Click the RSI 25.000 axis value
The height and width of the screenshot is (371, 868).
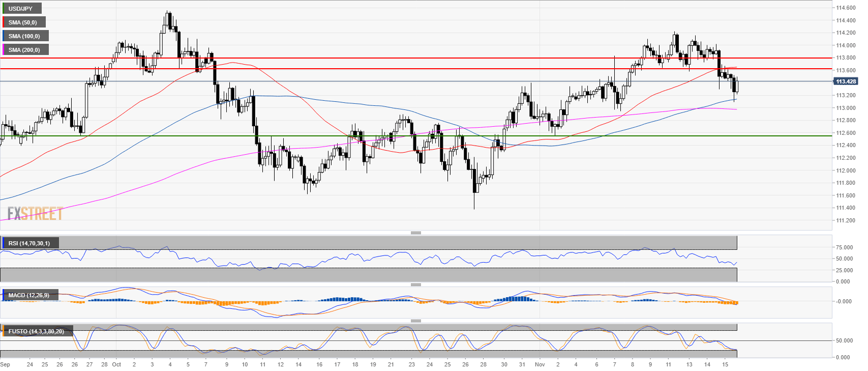click(845, 270)
